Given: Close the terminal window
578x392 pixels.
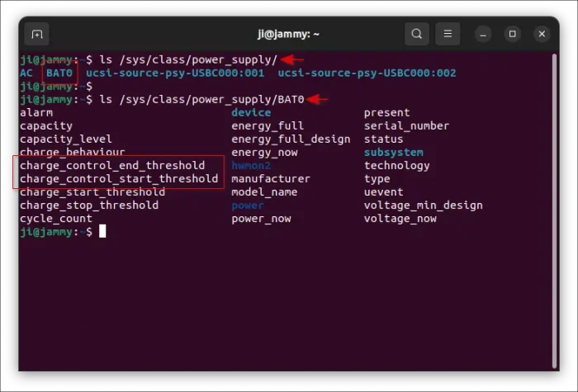Looking at the screenshot, I should pyautogui.click(x=542, y=34).
